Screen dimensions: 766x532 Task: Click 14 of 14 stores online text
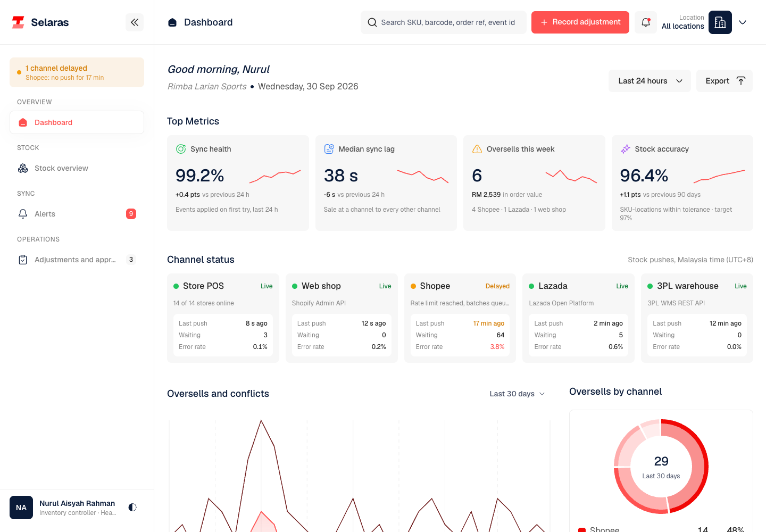pos(204,303)
